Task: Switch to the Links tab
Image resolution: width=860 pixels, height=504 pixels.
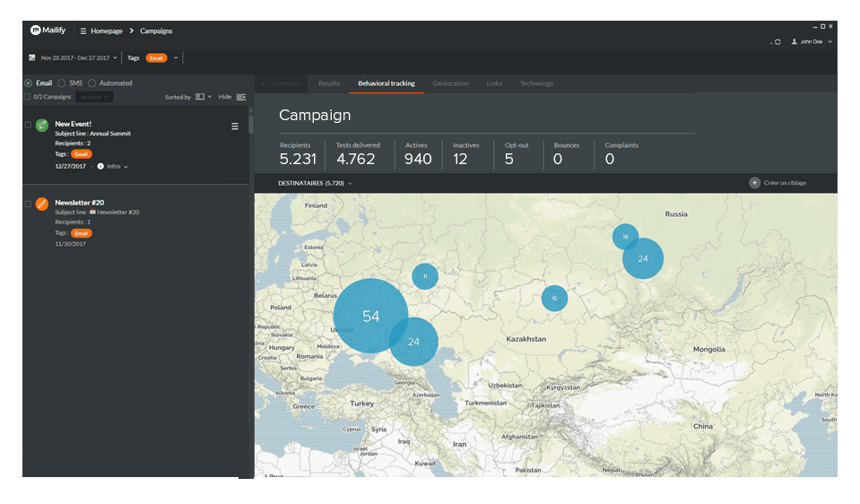Action: (493, 83)
